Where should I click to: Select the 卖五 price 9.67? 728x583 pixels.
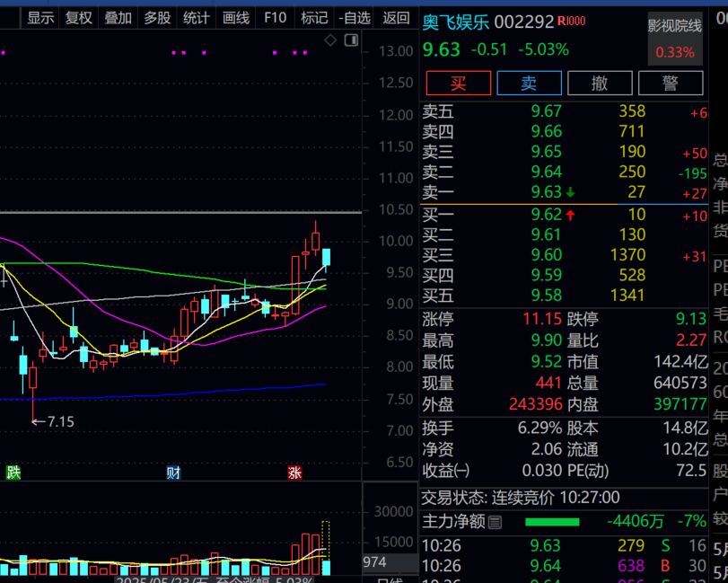[x=547, y=111]
